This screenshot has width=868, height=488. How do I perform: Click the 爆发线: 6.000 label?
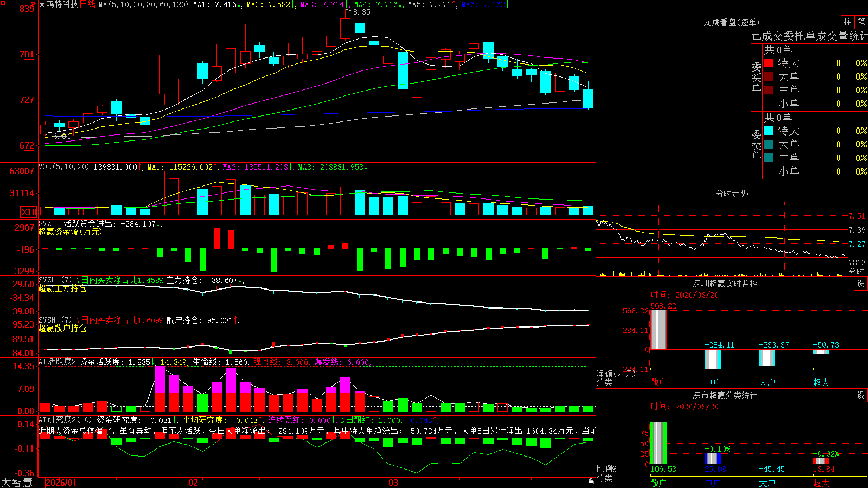(342, 362)
